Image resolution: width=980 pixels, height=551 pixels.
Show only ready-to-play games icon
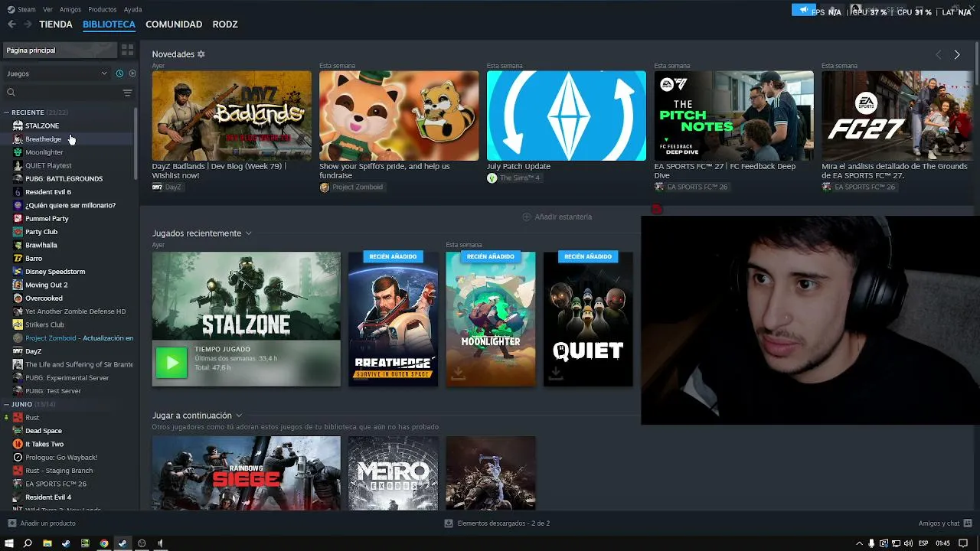(x=132, y=73)
